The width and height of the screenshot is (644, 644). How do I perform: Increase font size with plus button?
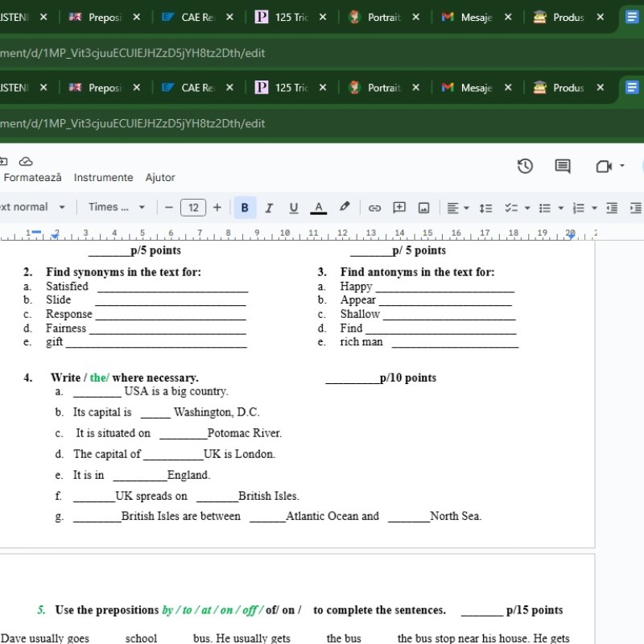pos(217,208)
